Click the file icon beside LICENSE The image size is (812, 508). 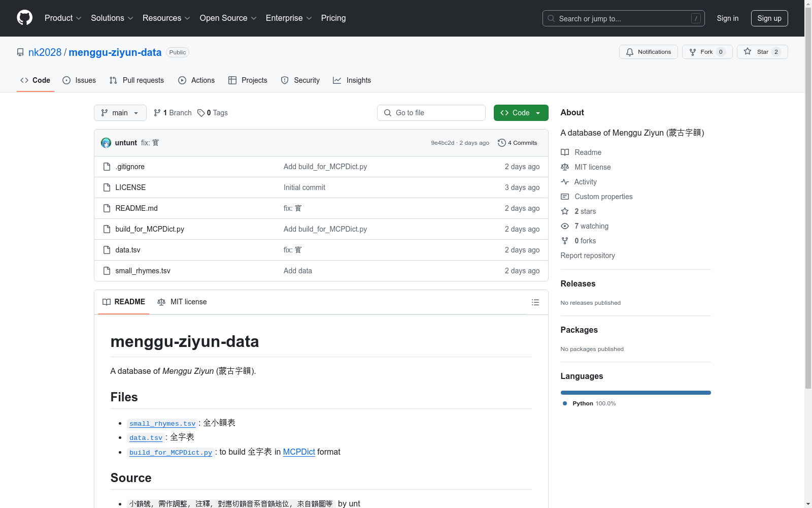pos(107,187)
